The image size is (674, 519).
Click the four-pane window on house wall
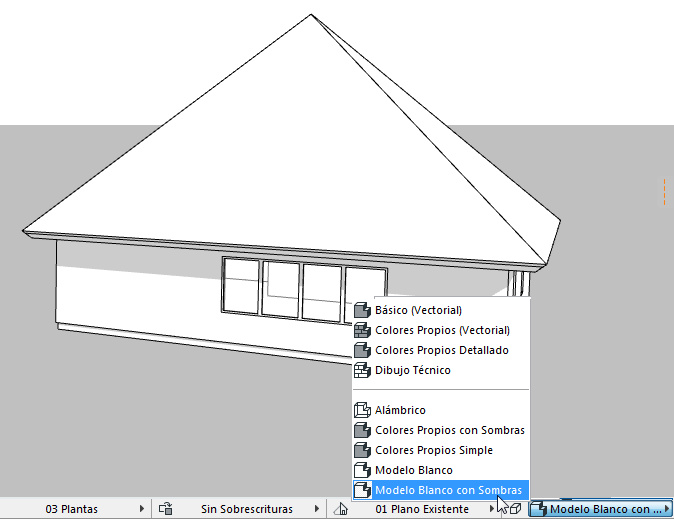tap(304, 289)
